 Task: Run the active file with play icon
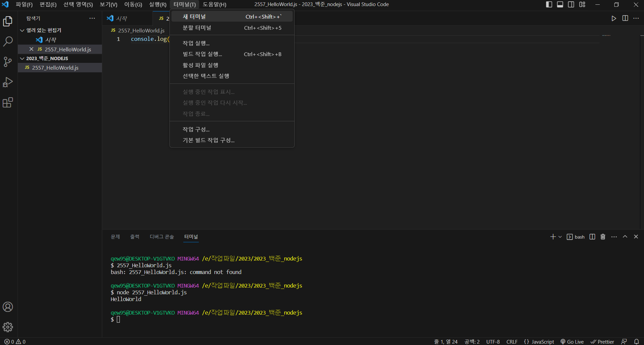[614, 18]
